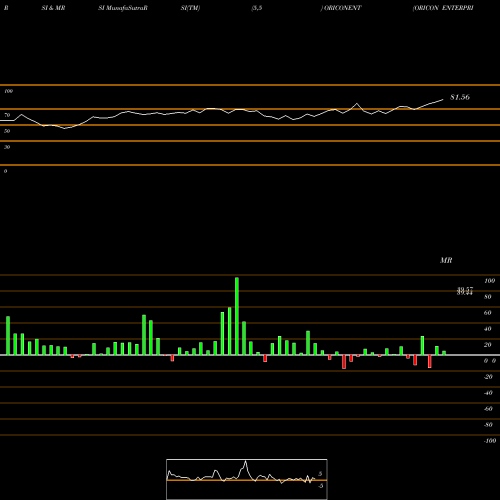The width and height of the screenshot is (500, 500).
Task: Click the RSI axis label 70
Action: click(7, 115)
